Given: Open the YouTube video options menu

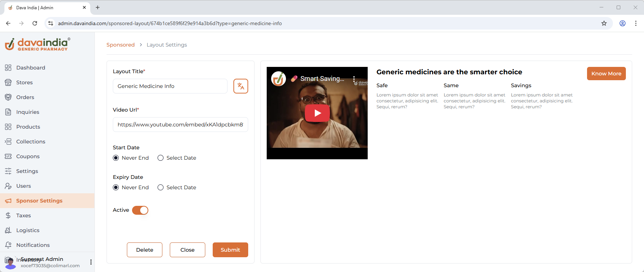Looking at the screenshot, I should pyautogui.click(x=354, y=79).
